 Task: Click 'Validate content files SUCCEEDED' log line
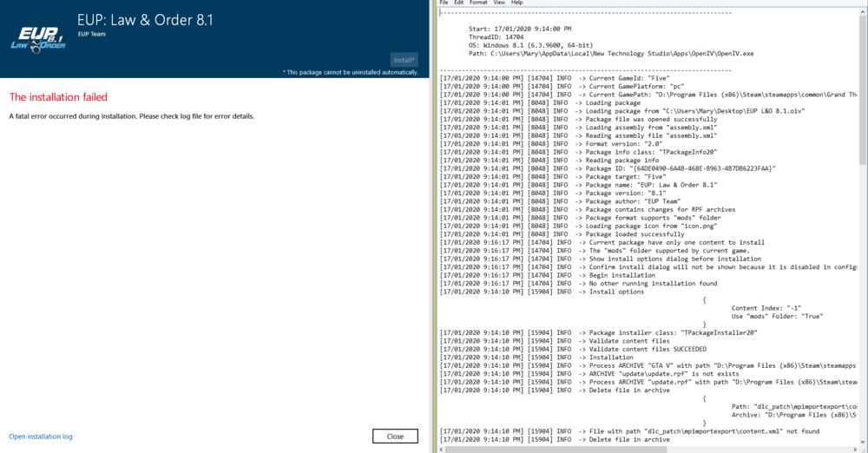click(x=573, y=350)
